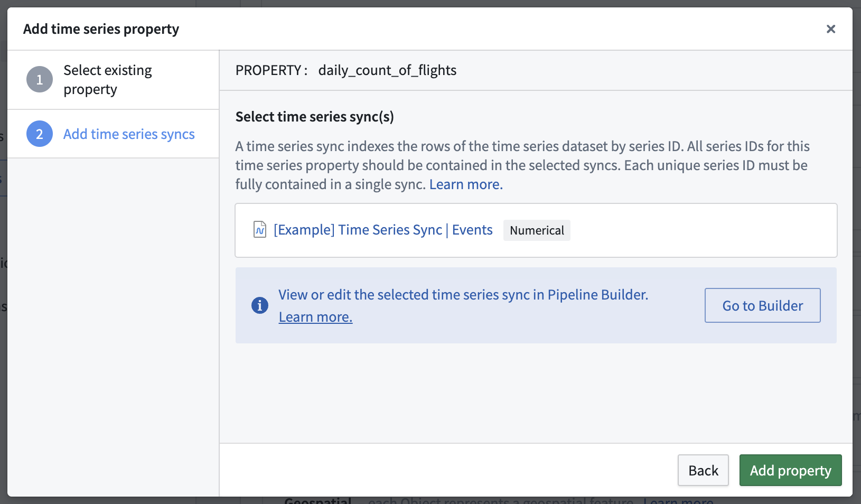
Task: Open Learn more link in sync description
Action: [466, 184]
